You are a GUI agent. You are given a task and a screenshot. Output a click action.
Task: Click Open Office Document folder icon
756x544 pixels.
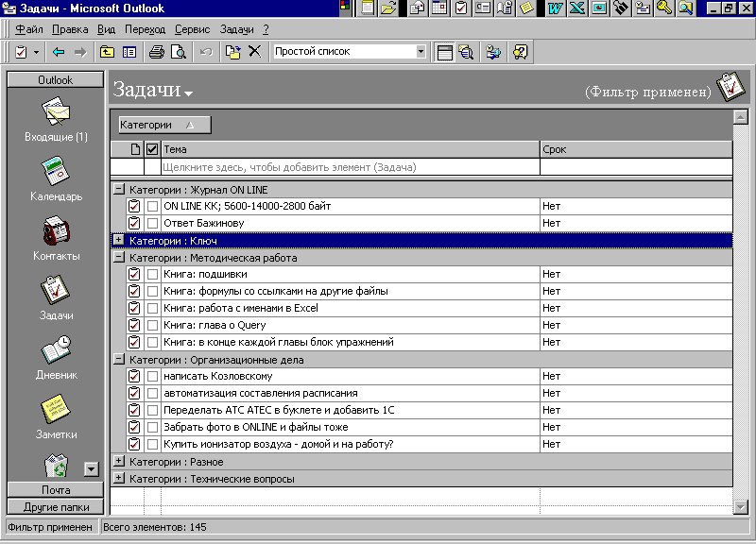tap(388, 8)
